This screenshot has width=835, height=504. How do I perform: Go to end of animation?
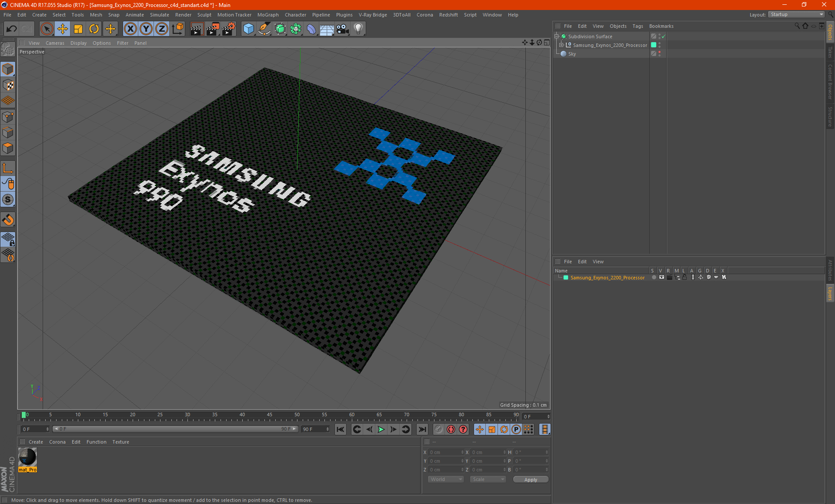point(422,429)
